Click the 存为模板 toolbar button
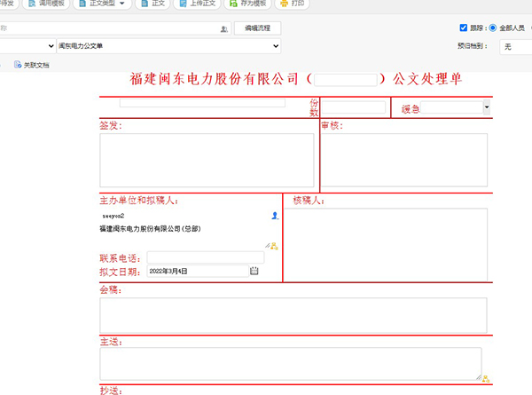The width and height of the screenshot is (532, 395). coord(247,4)
